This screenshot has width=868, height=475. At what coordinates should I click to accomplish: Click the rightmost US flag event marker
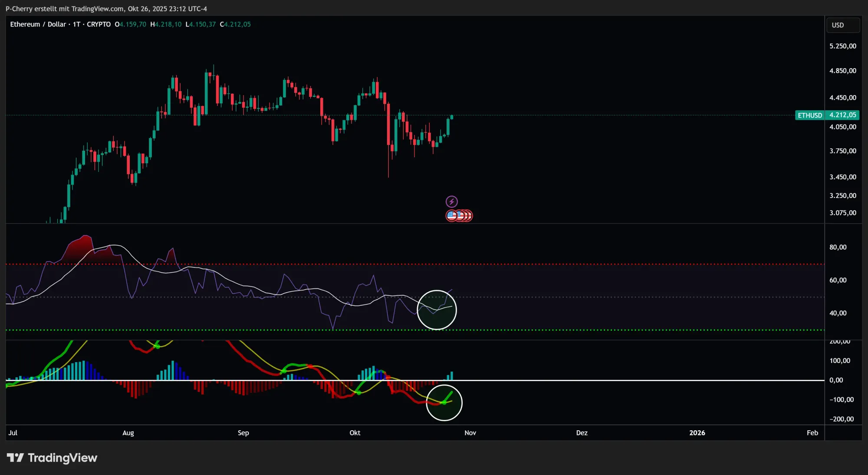469,215
